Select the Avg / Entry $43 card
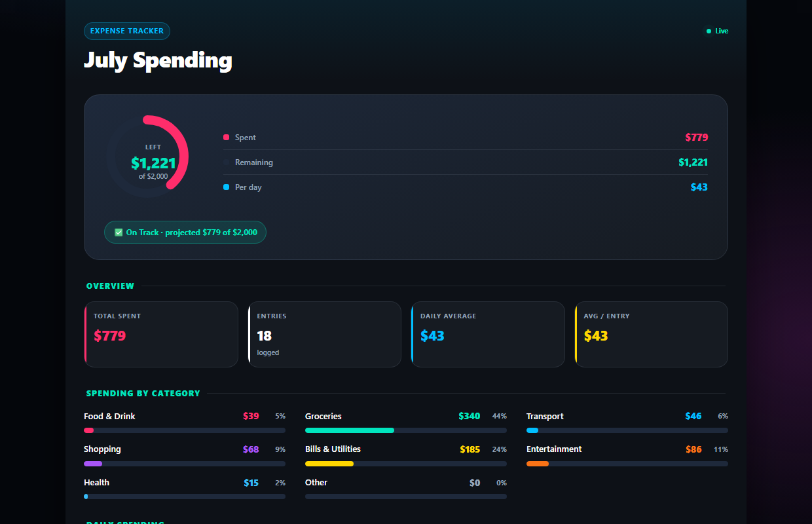Viewport: 812px width, 524px height. (x=652, y=334)
